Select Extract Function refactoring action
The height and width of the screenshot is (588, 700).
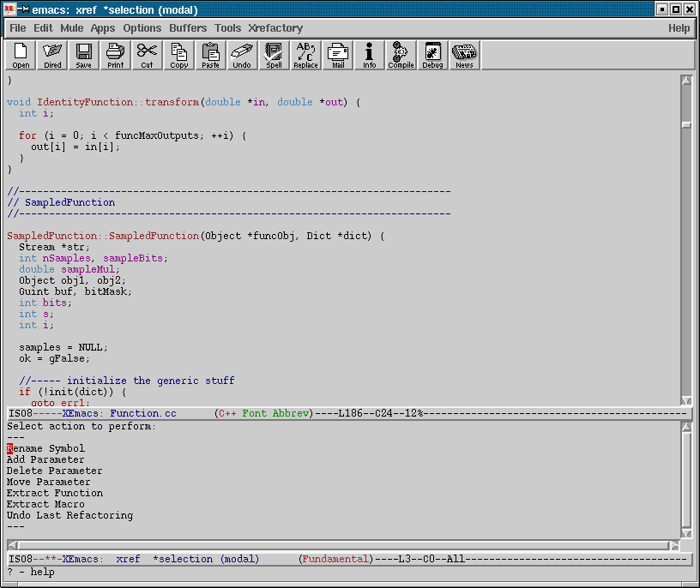tap(55, 493)
